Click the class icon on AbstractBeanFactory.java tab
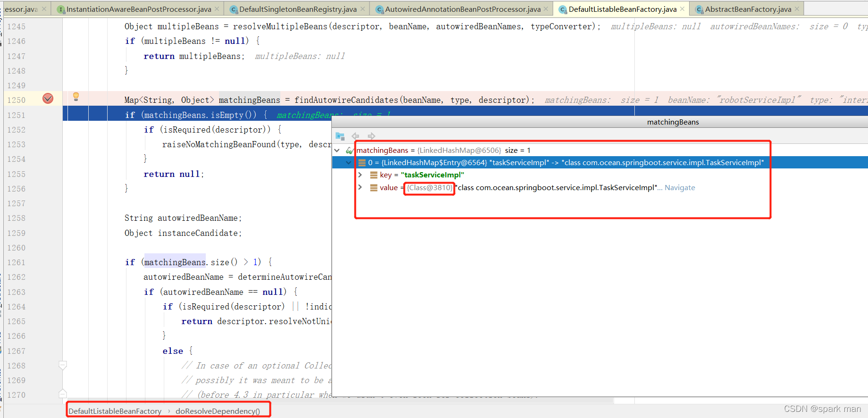Screen dimensions: 868x418 pos(699,9)
